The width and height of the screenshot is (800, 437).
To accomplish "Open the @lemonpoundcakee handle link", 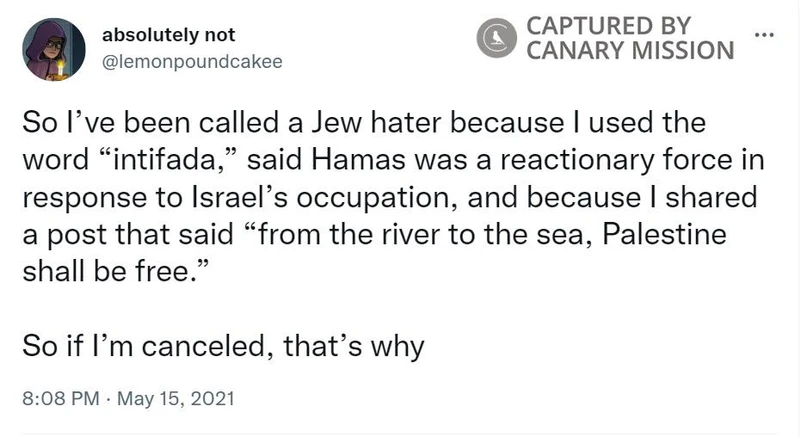I will (192, 60).
